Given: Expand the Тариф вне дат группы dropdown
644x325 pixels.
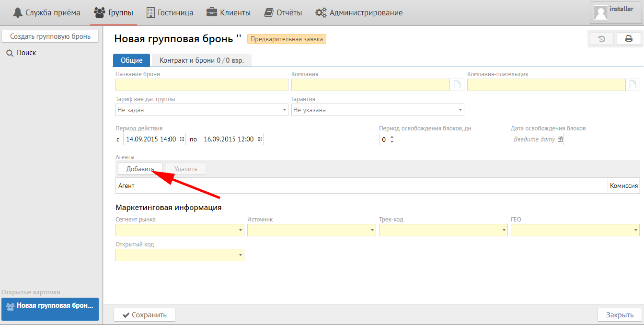Looking at the screenshot, I should click(285, 110).
